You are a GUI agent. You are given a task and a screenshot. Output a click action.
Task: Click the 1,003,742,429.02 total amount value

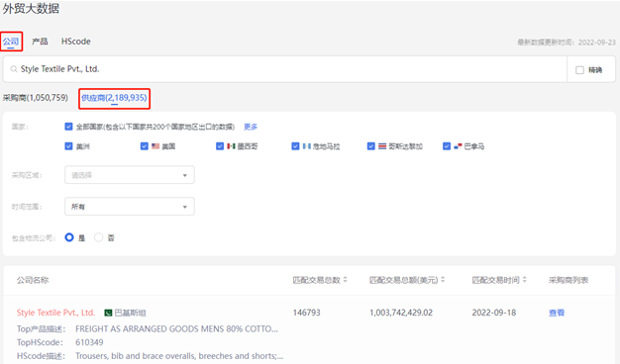tap(401, 313)
